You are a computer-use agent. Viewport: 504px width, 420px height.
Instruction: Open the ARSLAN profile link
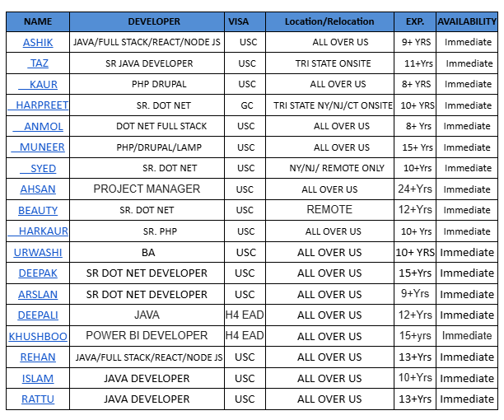[38, 294]
